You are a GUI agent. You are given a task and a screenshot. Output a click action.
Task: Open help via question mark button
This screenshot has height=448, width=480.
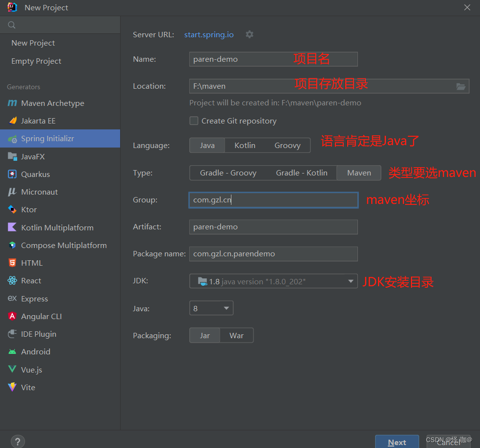click(18, 442)
